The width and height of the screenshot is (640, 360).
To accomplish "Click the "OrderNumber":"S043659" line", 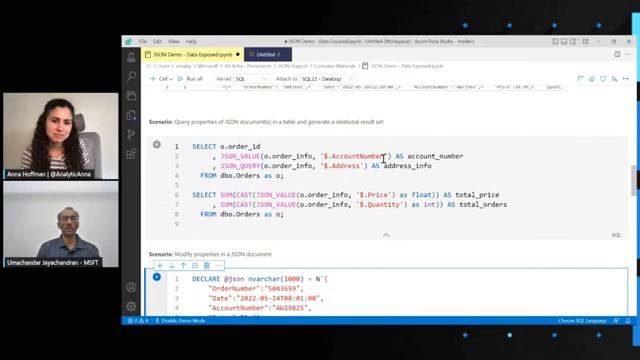I will click(x=256, y=289).
